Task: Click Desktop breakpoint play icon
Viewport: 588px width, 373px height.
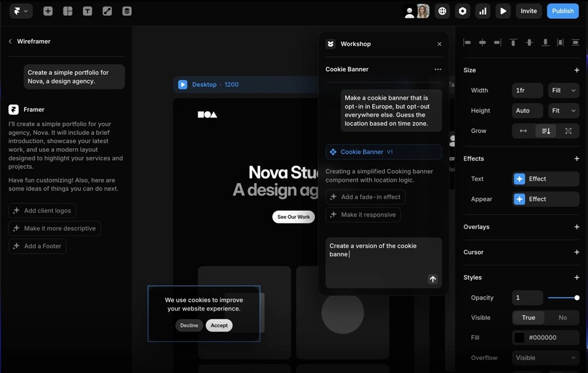Action: pyautogui.click(x=183, y=85)
